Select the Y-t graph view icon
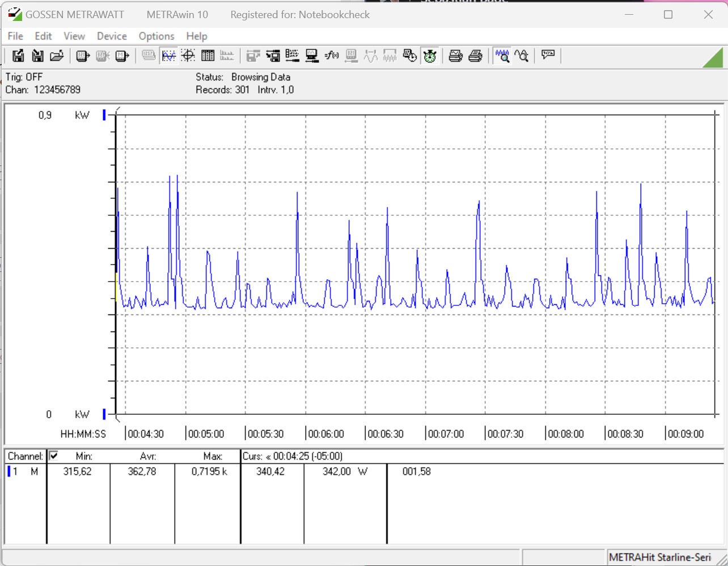The width and height of the screenshot is (728, 566). point(169,56)
